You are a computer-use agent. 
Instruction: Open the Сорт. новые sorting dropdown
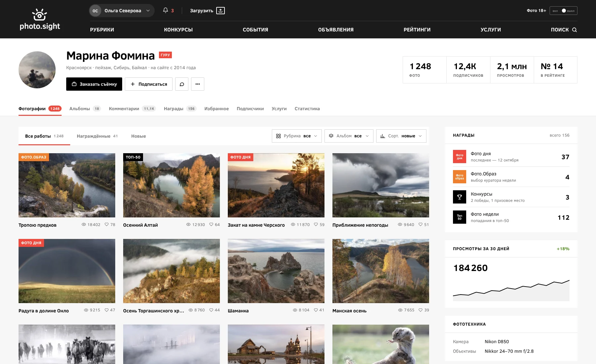coord(401,136)
